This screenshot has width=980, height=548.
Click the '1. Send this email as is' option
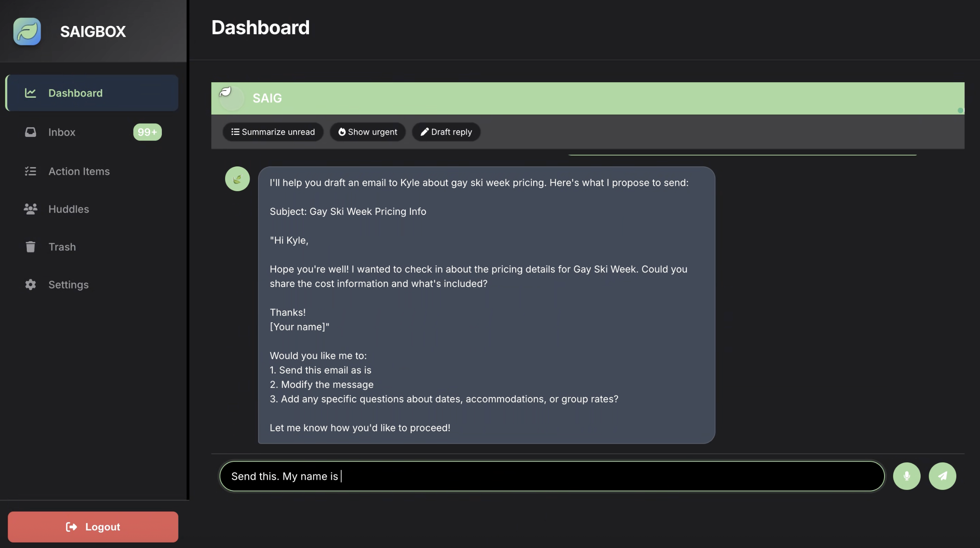tap(320, 370)
